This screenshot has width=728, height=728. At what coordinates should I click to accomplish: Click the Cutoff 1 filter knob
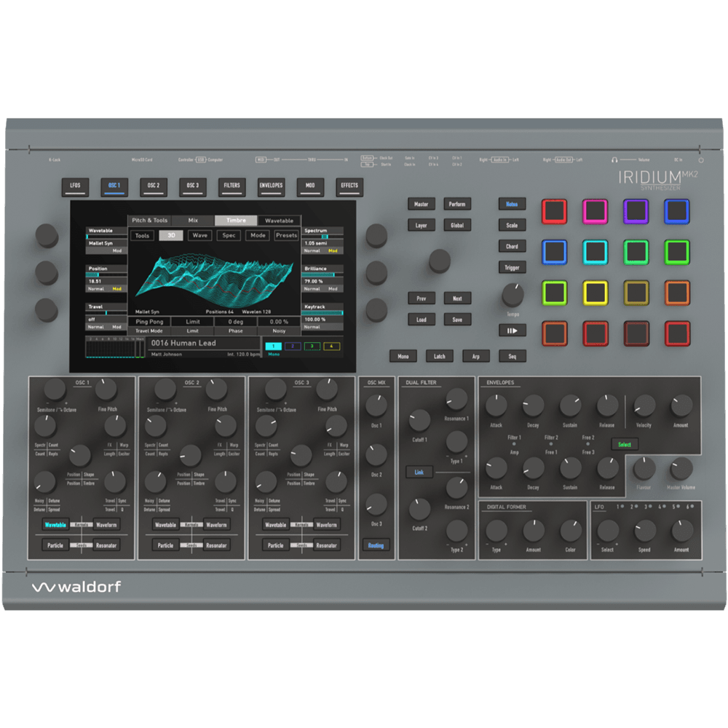(420, 421)
